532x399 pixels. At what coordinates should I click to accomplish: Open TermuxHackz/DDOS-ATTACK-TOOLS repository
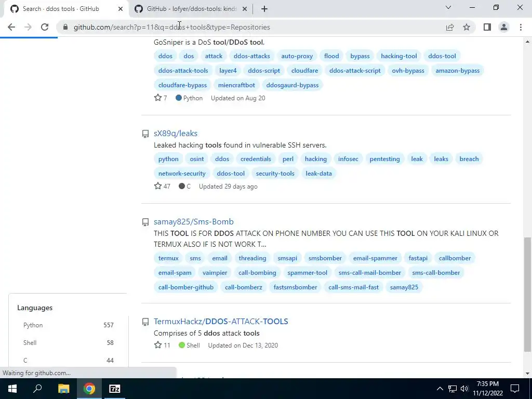tap(221, 321)
